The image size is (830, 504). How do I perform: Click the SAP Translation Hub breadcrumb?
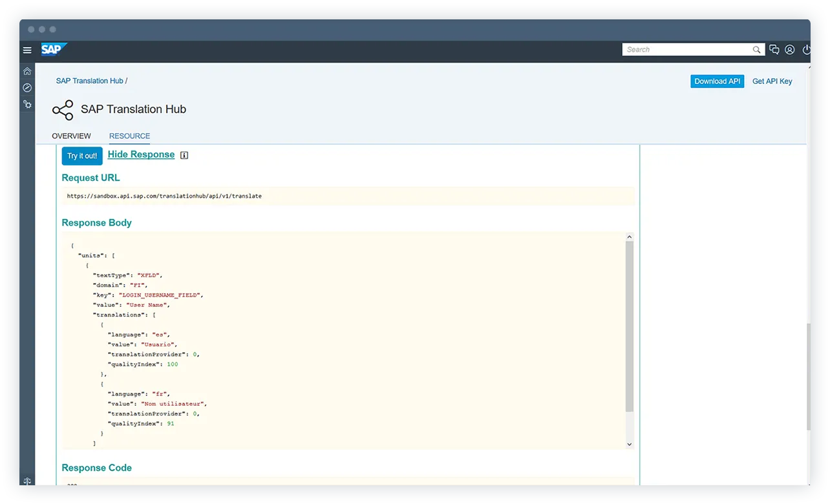tap(89, 81)
